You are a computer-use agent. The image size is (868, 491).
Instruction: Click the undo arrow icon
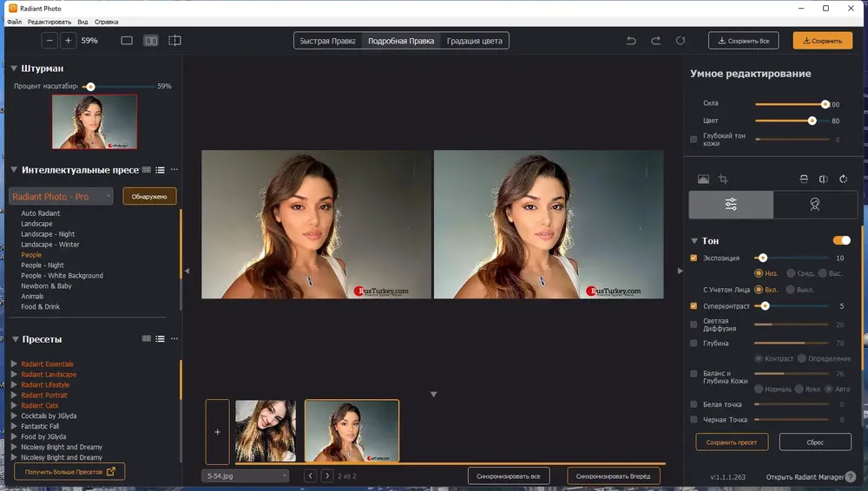(x=631, y=41)
